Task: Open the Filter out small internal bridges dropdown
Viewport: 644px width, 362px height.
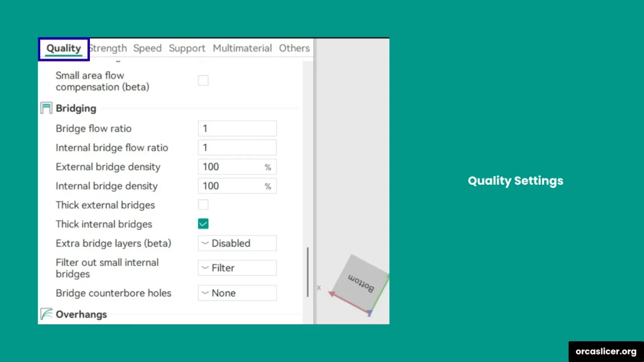Action: [x=237, y=268]
